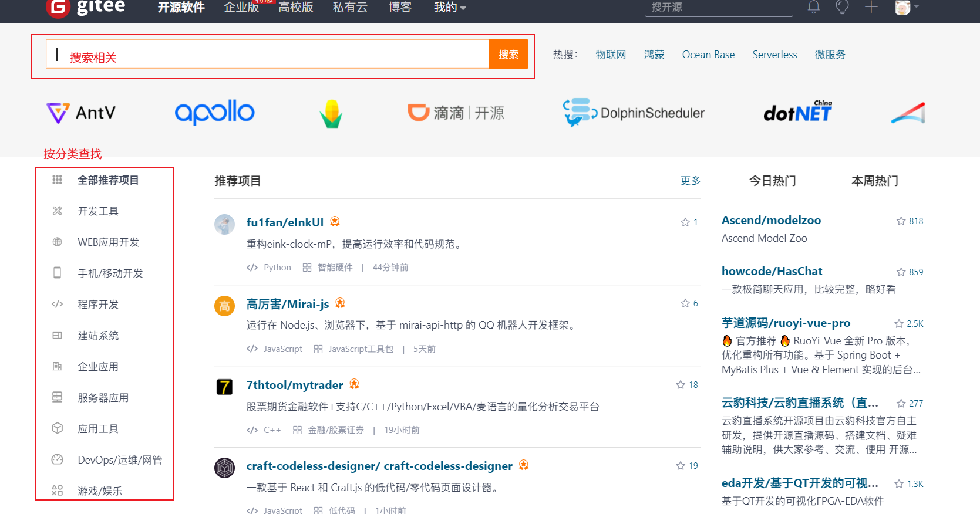Expand the 我的 dropdown menu
This screenshot has height=514, width=980.
click(450, 8)
